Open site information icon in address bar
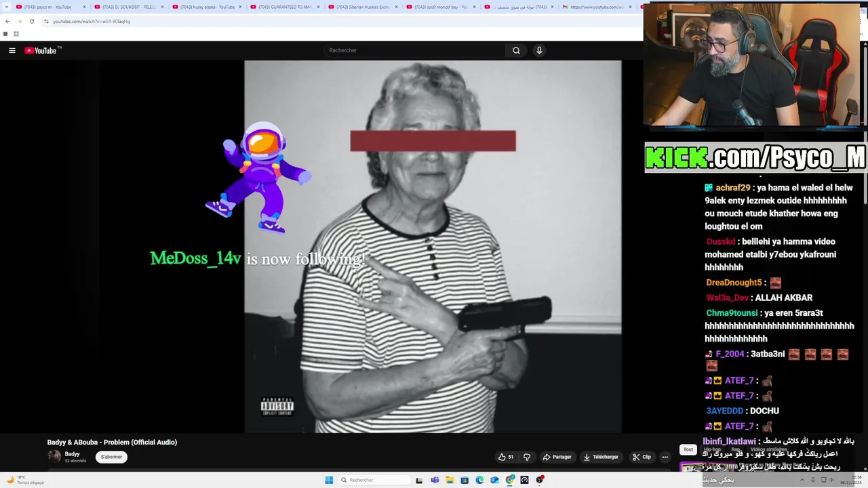 tap(46, 21)
